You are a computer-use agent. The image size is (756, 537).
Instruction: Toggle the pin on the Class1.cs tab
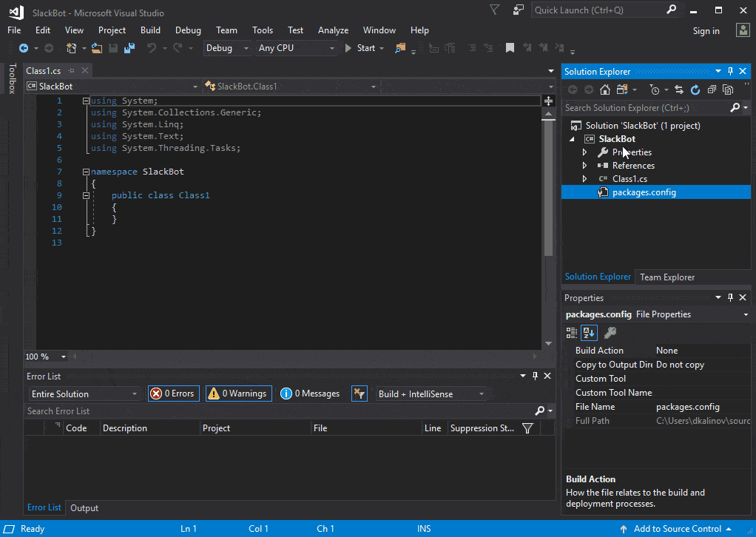coord(71,70)
